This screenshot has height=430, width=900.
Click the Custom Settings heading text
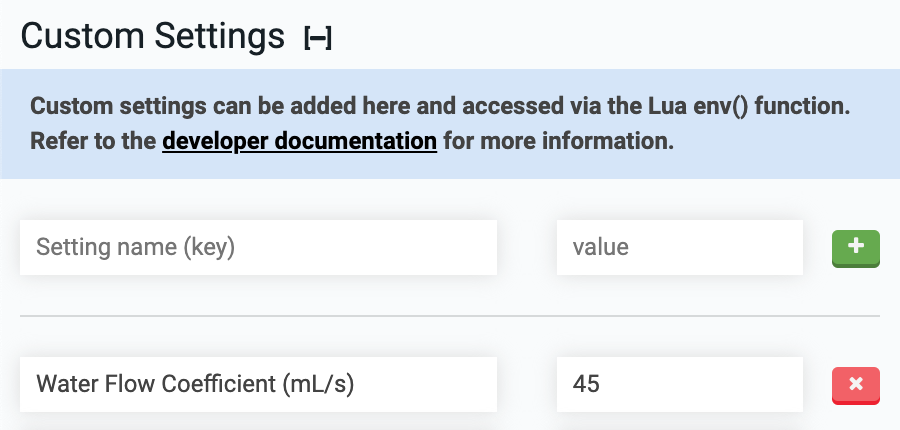tap(153, 37)
